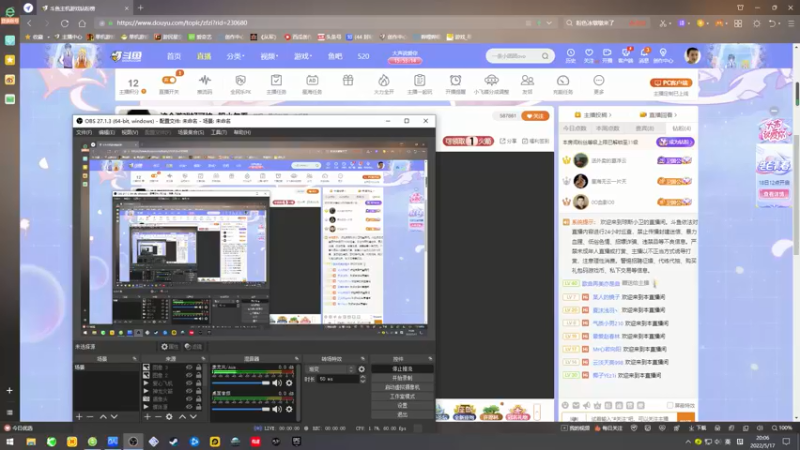The width and height of the screenshot is (800, 450).
Task: Mute the 麦克风/Aux channel speaker icon
Action: point(277,383)
